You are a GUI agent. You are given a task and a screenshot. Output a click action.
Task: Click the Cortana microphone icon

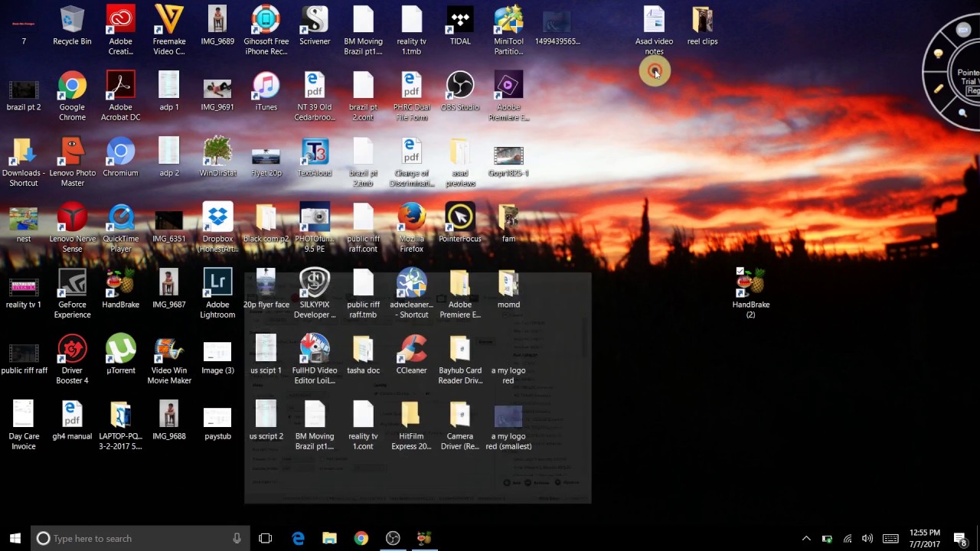(x=237, y=539)
